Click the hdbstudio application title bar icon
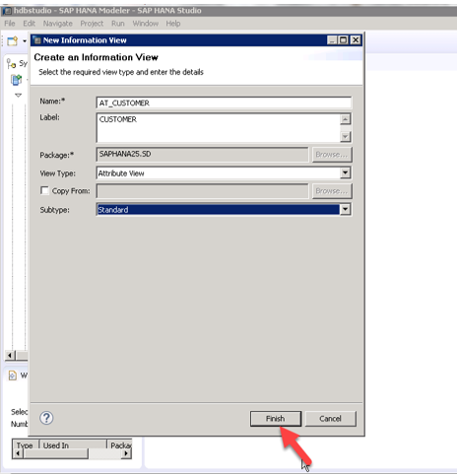This screenshot has height=476, width=457. click(7, 11)
